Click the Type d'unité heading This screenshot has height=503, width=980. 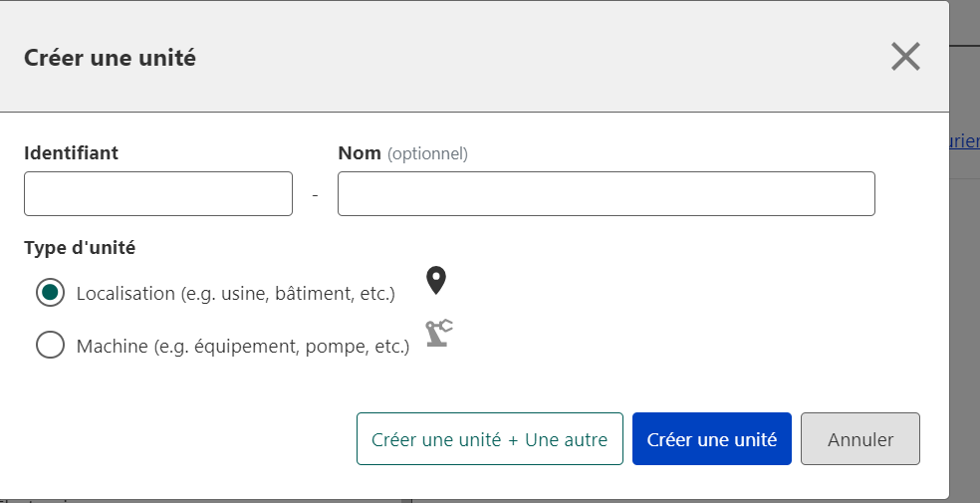(80, 248)
